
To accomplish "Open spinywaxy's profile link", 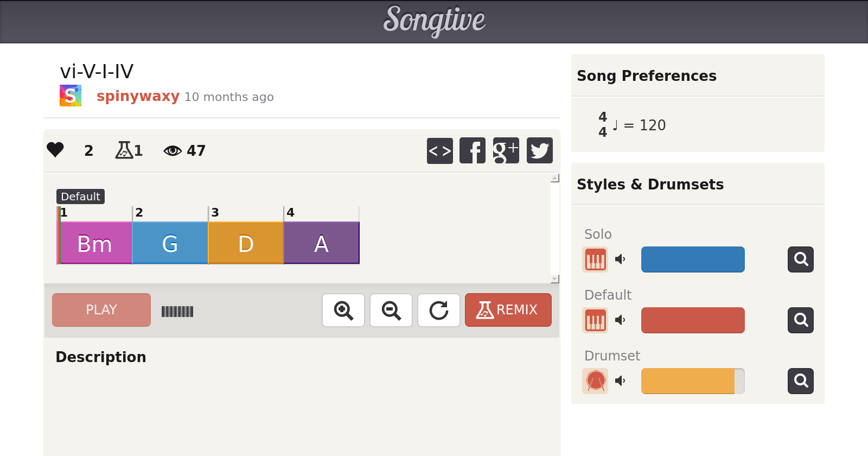I will [x=138, y=96].
